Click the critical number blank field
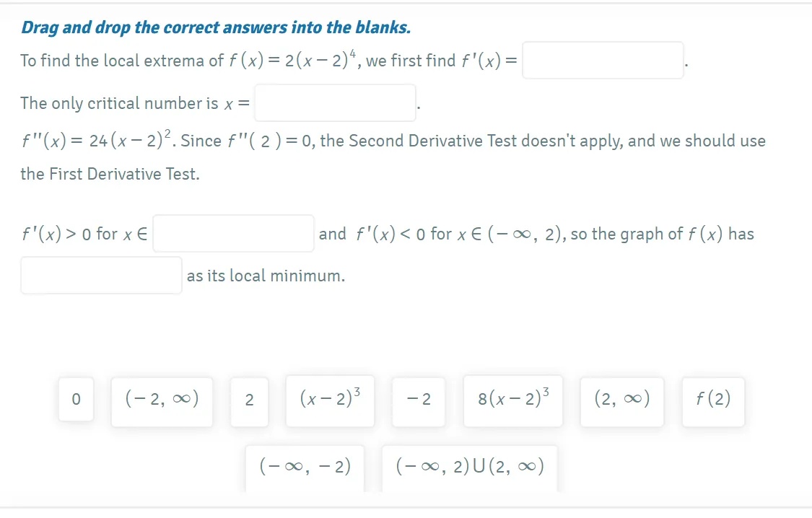The height and width of the screenshot is (518, 812). 334,102
